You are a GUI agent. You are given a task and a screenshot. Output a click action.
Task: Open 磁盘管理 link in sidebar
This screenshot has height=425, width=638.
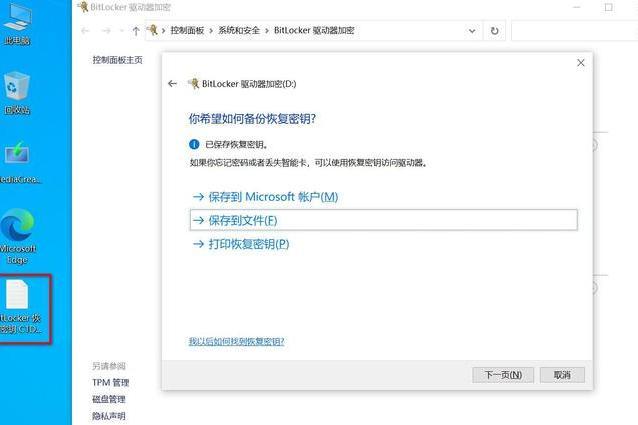109,399
